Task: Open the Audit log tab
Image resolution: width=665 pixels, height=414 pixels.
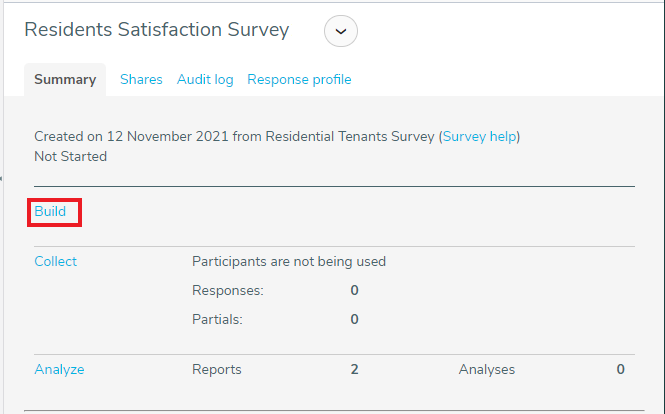Action: tap(205, 79)
